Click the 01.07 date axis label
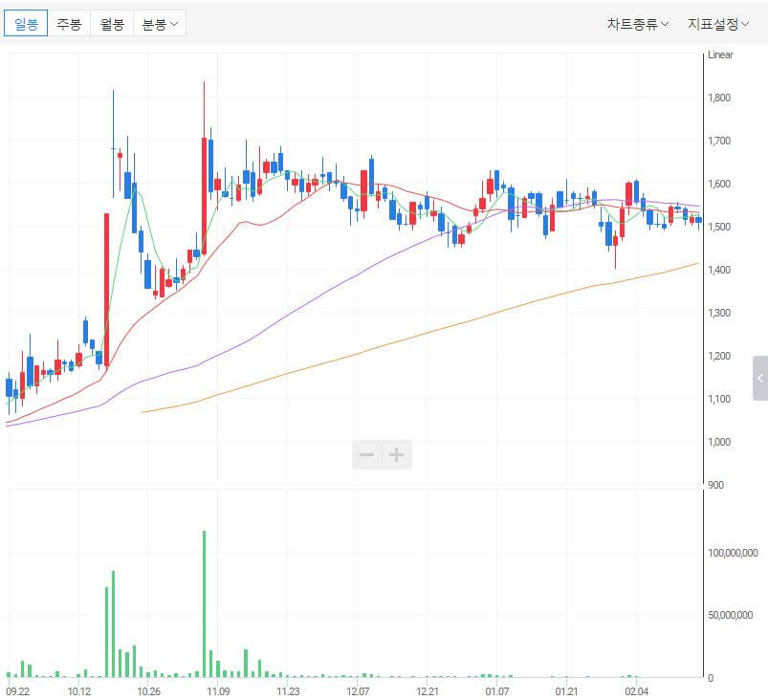Viewport: 768px width, 700px height. click(x=496, y=691)
